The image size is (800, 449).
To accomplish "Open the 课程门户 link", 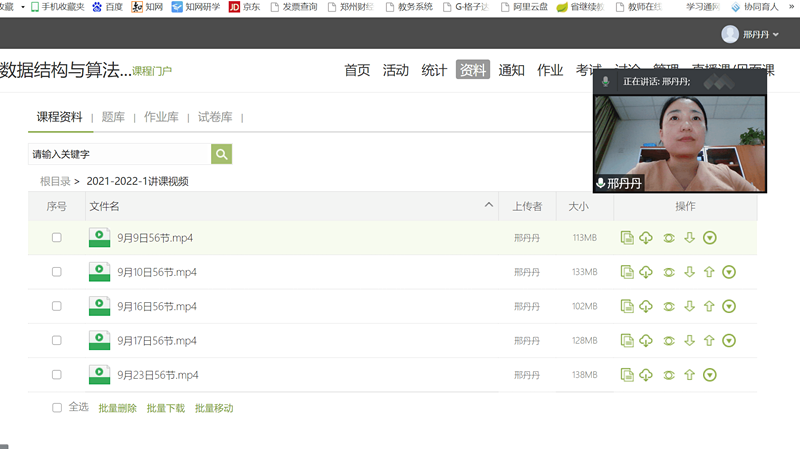I will [152, 71].
